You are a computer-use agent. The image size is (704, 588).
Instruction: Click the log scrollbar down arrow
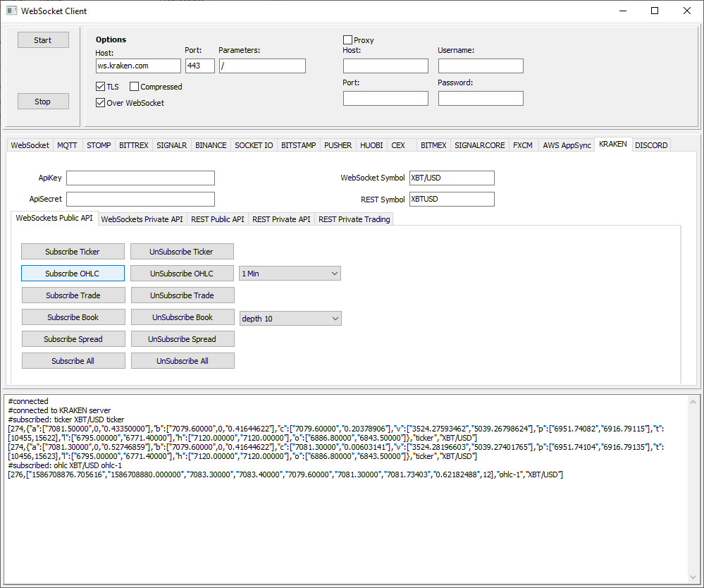click(693, 577)
